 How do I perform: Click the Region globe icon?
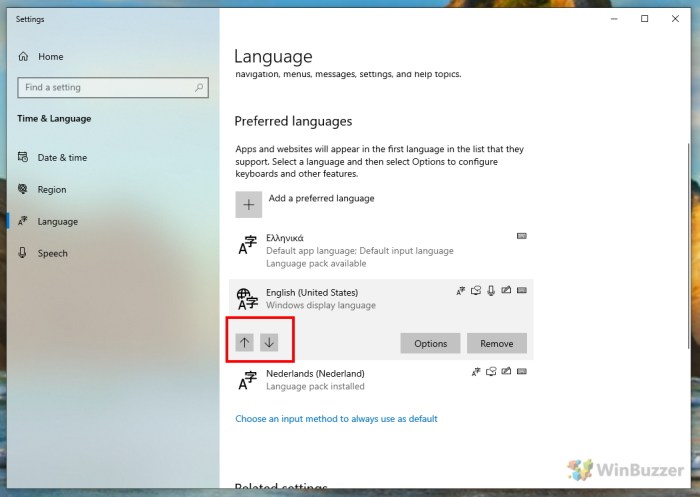(x=22, y=189)
